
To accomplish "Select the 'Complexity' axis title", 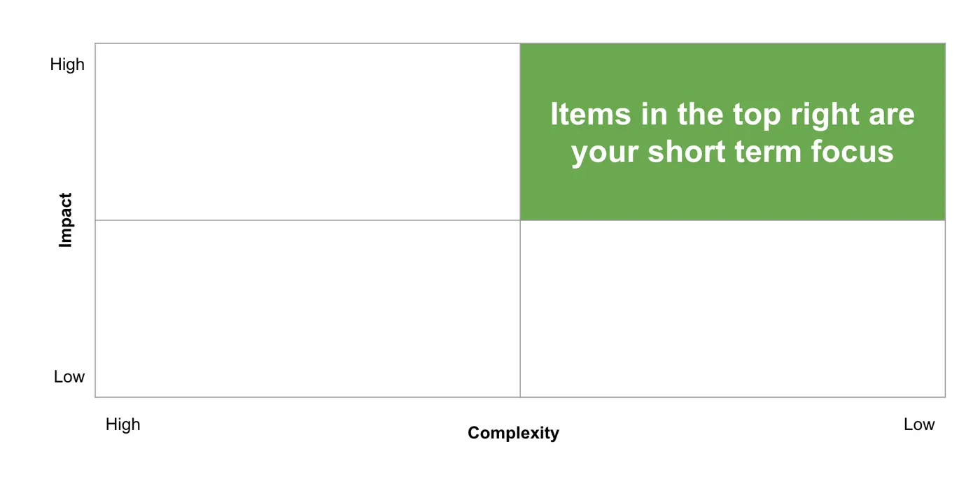I will pos(513,433).
